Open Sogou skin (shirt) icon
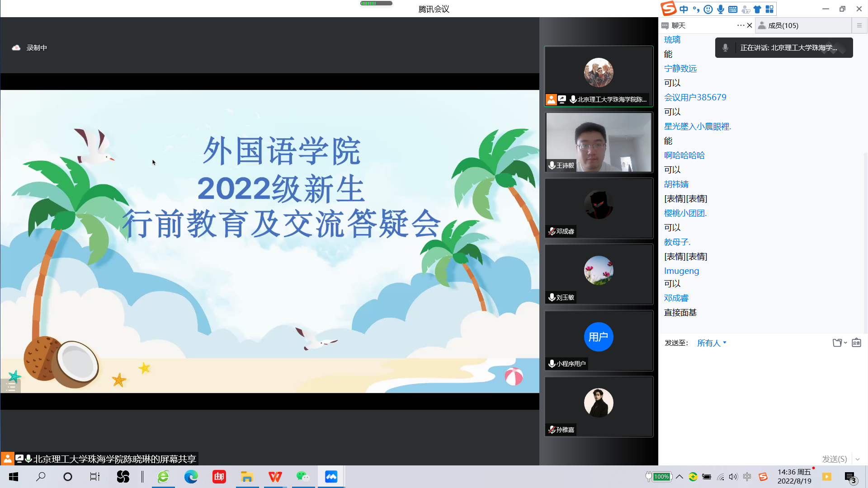This screenshot has height=488, width=868. click(757, 9)
